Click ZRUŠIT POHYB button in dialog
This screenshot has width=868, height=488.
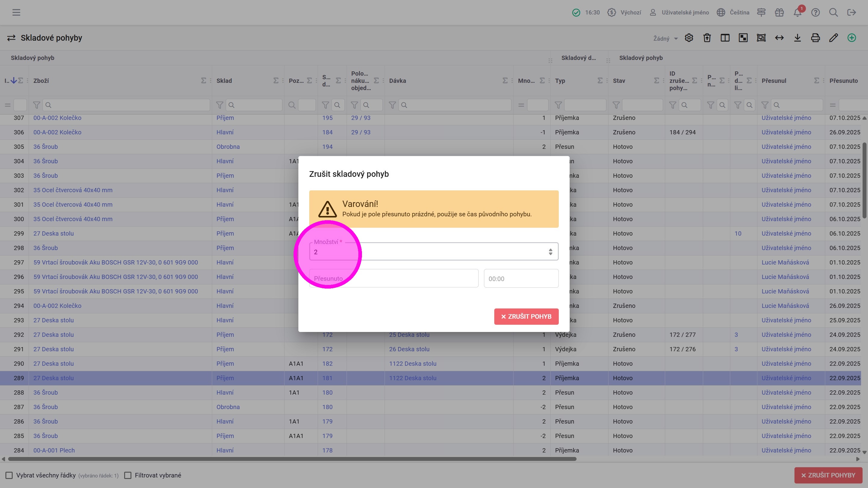(x=526, y=317)
